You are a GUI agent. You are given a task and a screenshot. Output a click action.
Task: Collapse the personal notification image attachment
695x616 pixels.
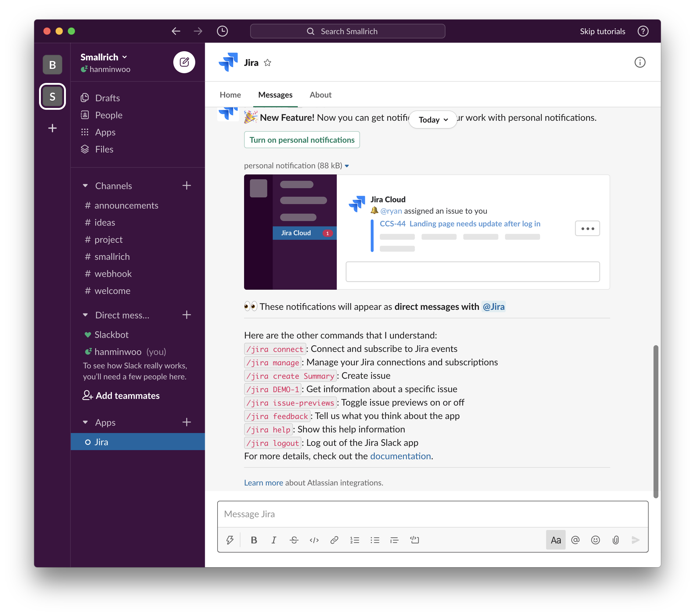347,166
